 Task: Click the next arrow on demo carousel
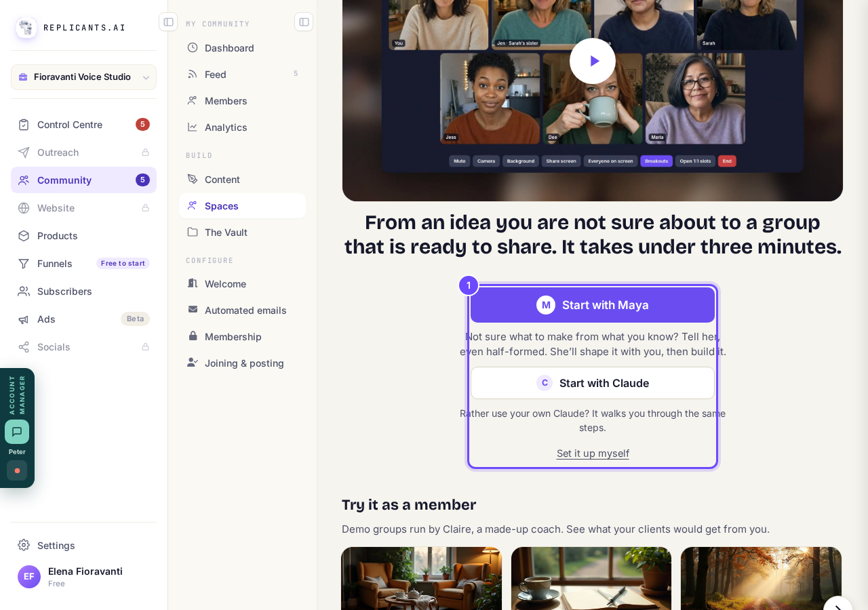coord(837,603)
